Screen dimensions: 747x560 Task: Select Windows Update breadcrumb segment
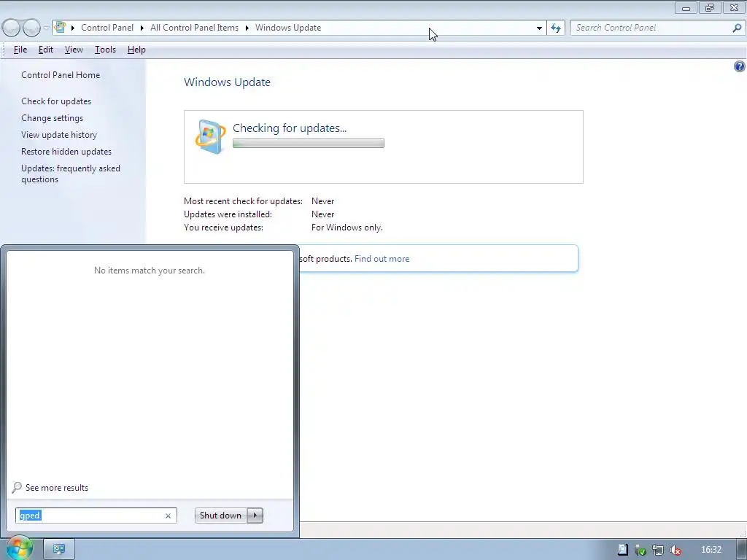pos(288,28)
